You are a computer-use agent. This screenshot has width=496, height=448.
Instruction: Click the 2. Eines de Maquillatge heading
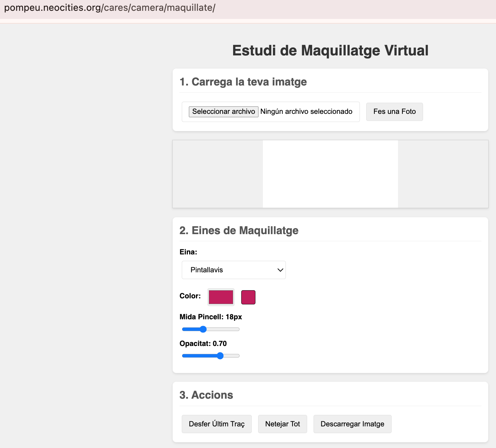coord(239,230)
